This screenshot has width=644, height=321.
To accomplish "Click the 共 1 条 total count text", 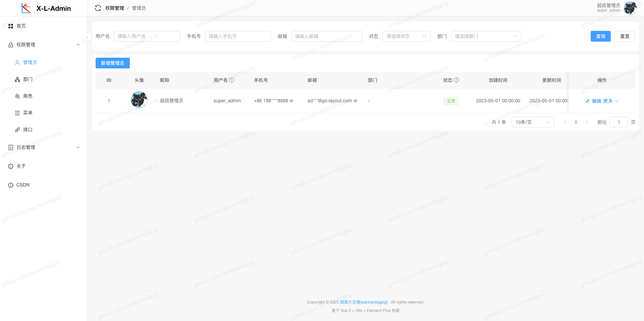I will [499, 122].
